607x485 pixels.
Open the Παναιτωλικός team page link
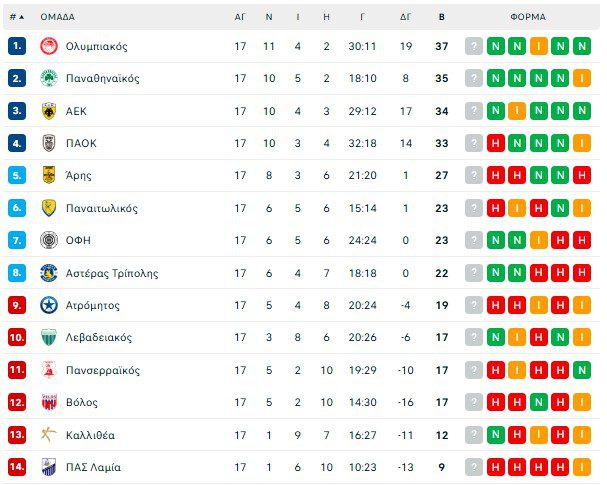(x=102, y=208)
